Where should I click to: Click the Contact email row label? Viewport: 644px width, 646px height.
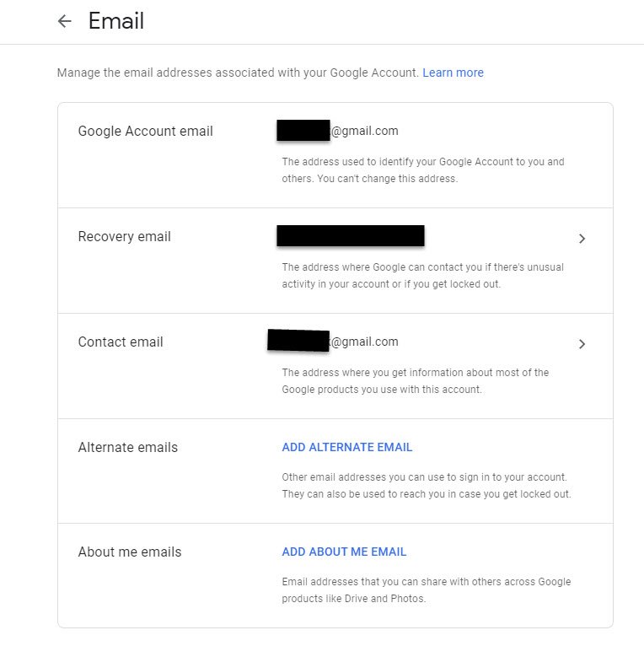pyautogui.click(x=121, y=342)
